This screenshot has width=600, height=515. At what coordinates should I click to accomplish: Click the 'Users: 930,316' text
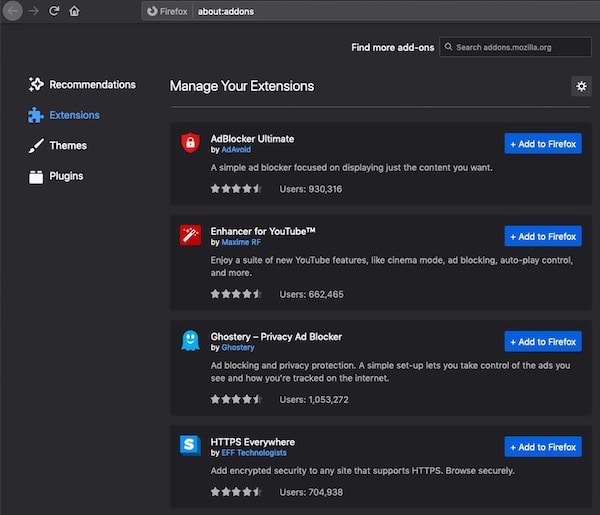pos(311,189)
